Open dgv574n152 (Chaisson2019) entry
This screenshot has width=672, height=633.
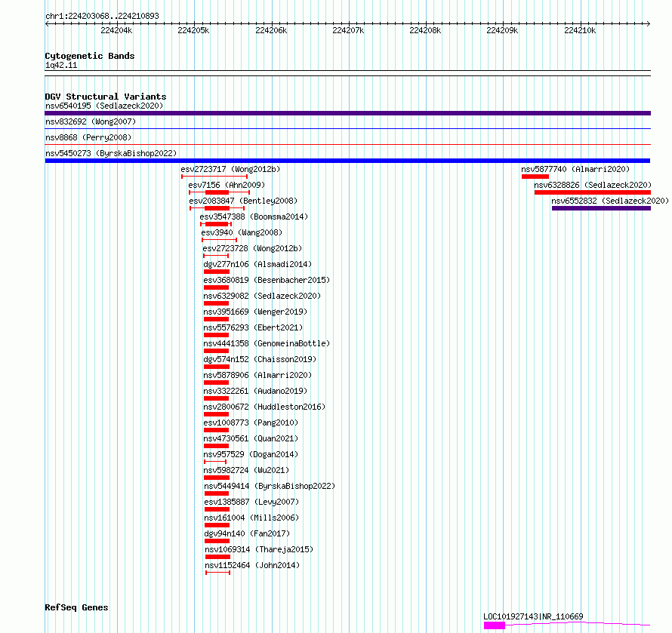pos(260,359)
